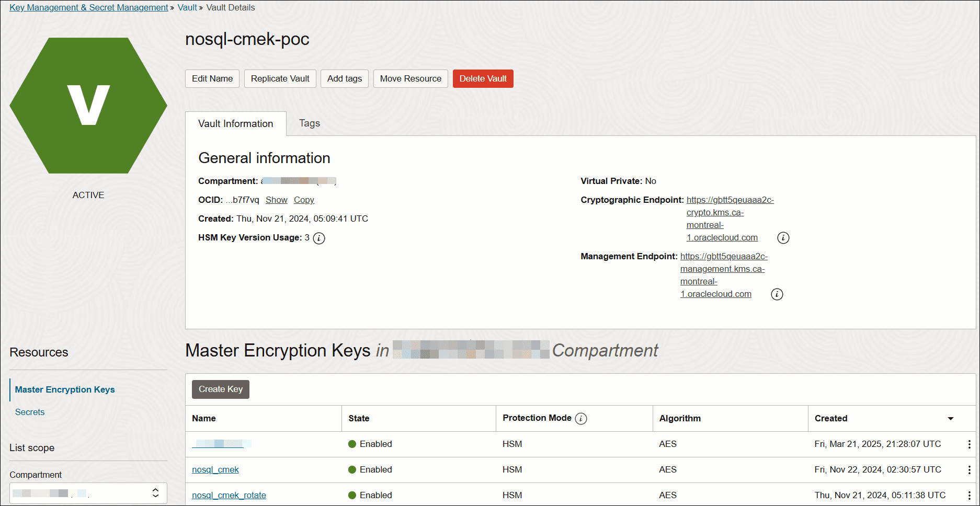Select Master Encryption Keys in Resources
This screenshot has width=980, height=506.
[65, 389]
